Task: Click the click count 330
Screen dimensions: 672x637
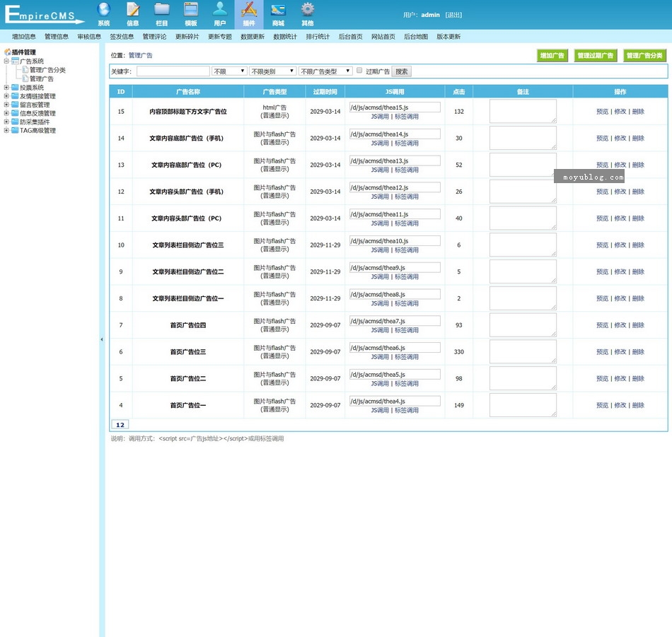Action: (x=458, y=351)
